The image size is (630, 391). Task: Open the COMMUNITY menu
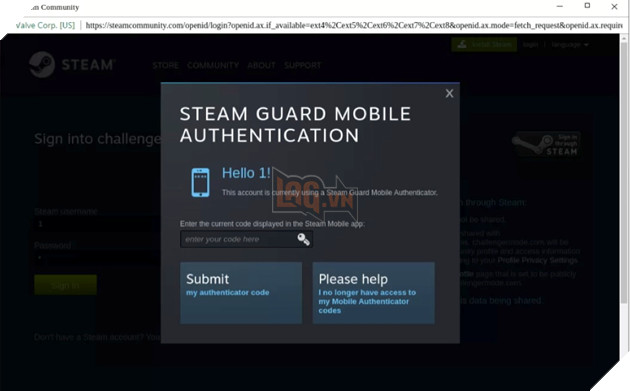[213, 66]
